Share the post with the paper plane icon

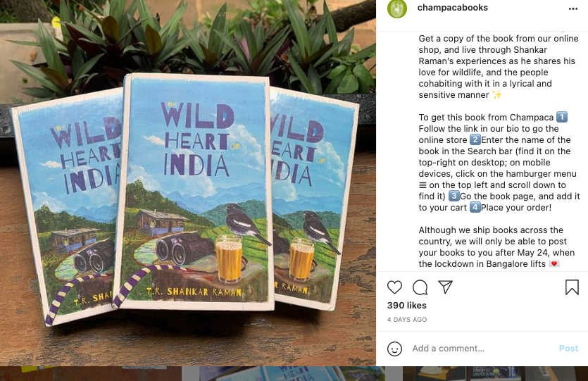pos(445,287)
